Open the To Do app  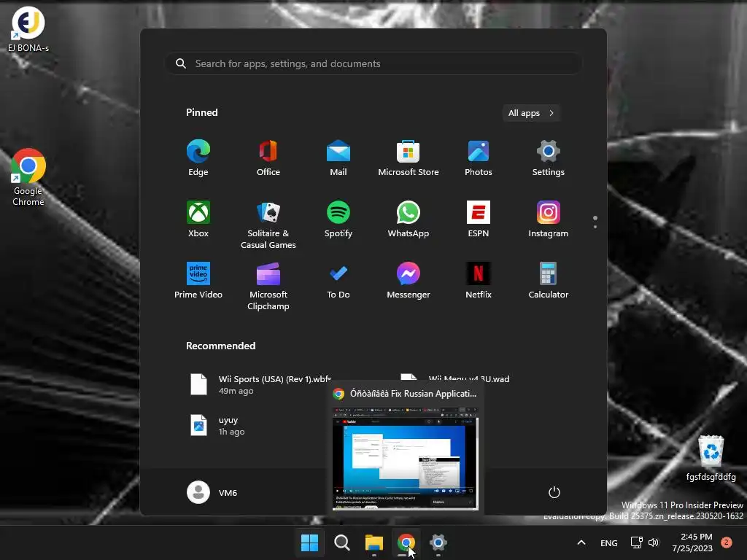point(338,281)
